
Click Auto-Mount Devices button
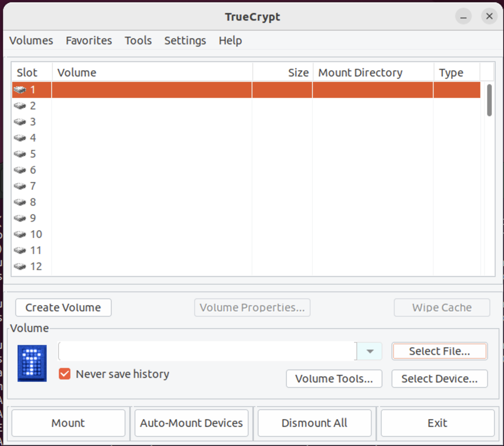pos(192,423)
